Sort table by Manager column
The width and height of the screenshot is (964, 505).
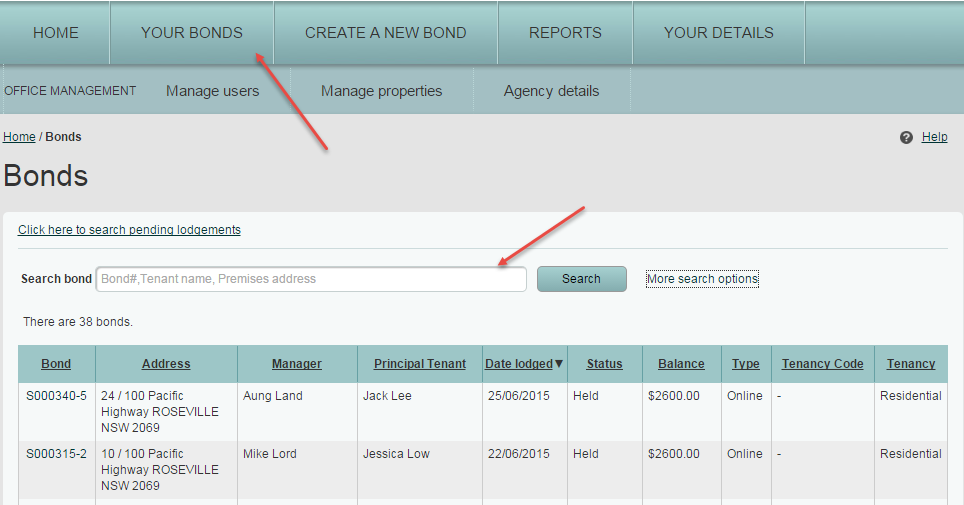tap(297, 364)
